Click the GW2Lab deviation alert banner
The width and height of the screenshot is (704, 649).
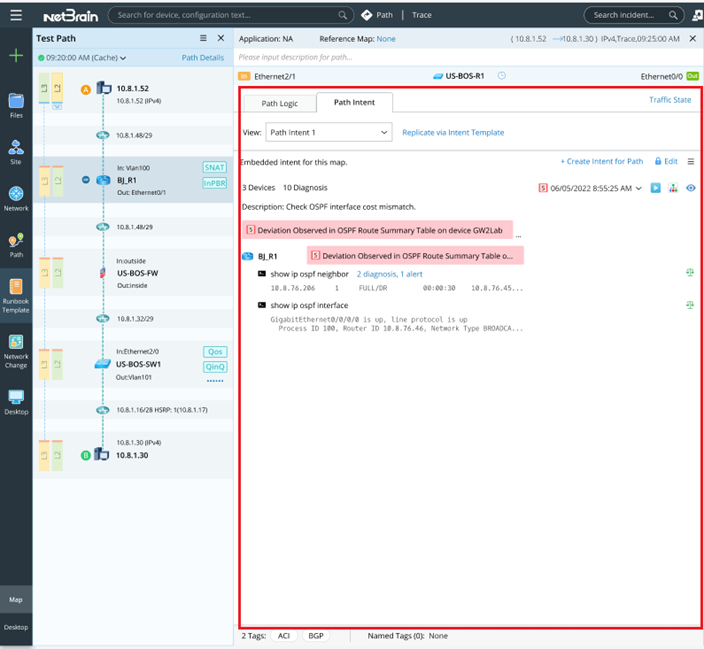click(x=377, y=230)
